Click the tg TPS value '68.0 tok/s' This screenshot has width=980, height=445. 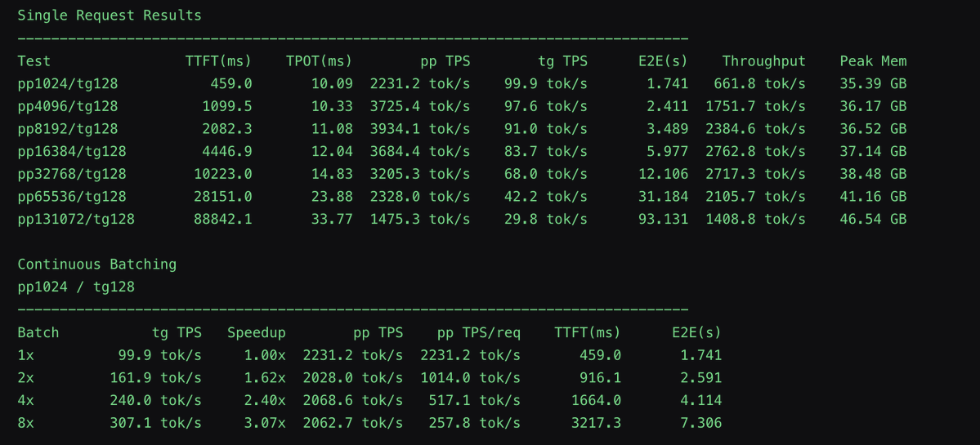coord(546,174)
